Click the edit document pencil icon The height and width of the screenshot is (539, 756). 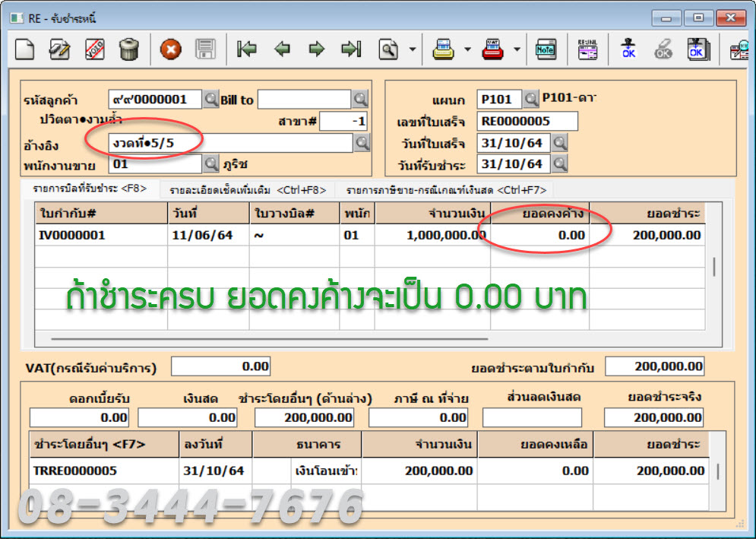point(59,49)
